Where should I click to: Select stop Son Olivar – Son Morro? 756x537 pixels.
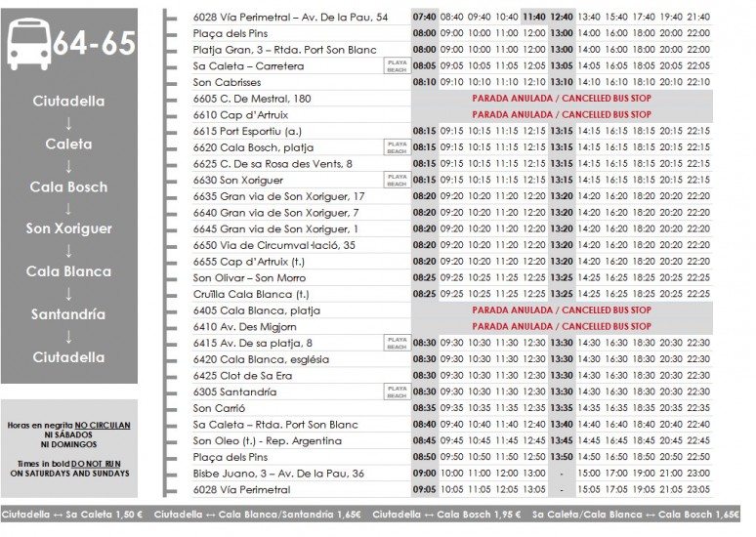[x=249, y=278]
